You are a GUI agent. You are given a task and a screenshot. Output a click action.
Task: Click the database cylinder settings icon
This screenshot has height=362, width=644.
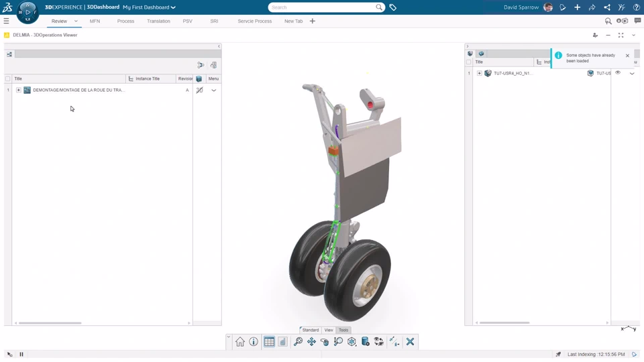[x=365, y=341]
